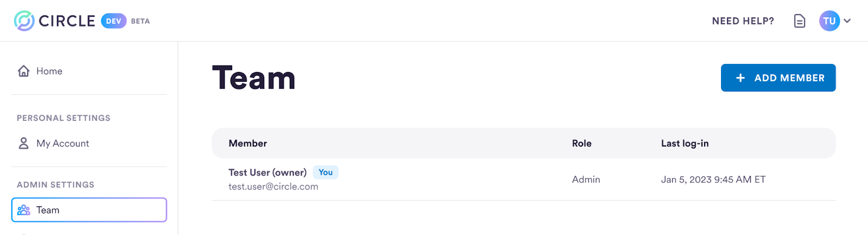Click the Circle logo icon
Image resolution: width=868 pixels, height=235 pixels.
click(24, 21)
